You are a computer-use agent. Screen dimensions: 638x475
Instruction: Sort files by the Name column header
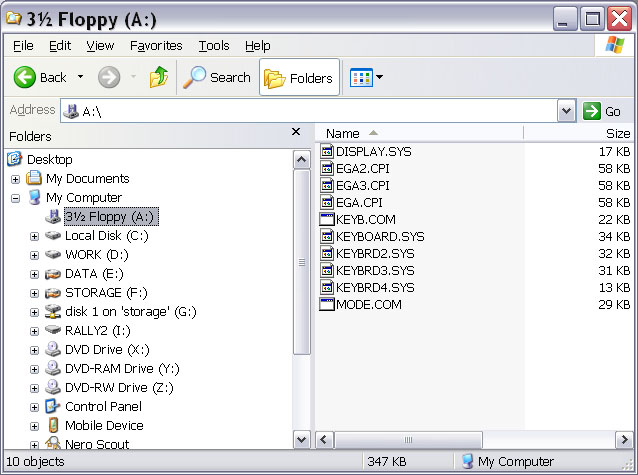point(419,134)
